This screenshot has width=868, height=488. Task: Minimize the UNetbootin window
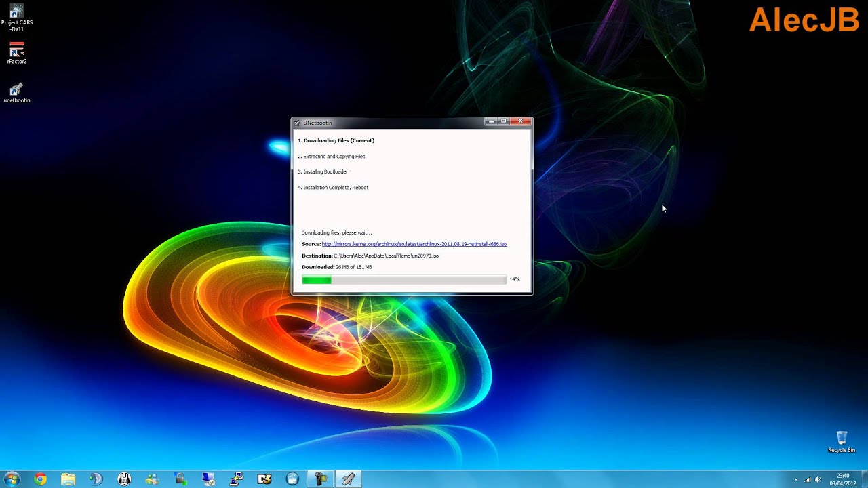point(490,121)
